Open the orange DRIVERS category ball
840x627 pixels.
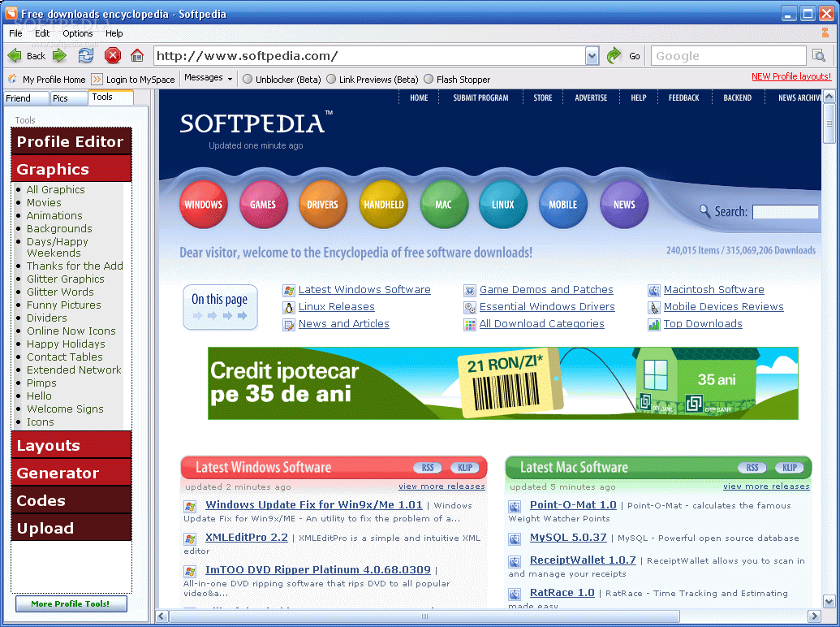(x=322, y=204)
